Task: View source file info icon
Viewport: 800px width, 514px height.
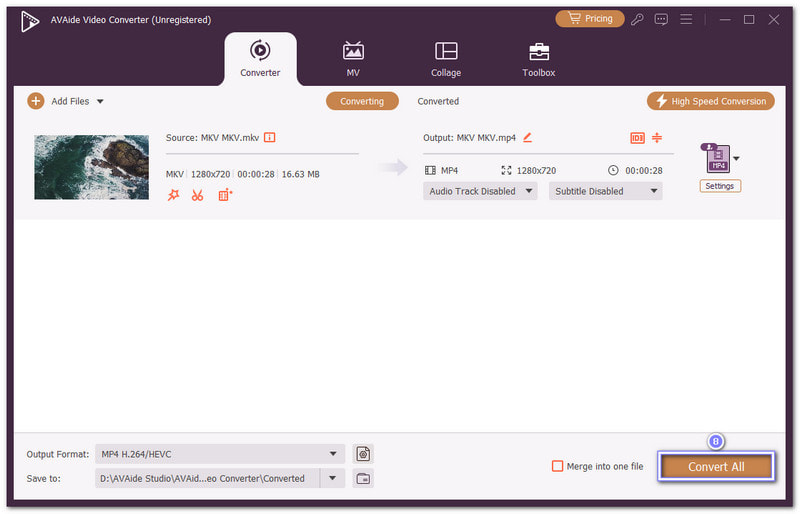Action: coord(269,137)
